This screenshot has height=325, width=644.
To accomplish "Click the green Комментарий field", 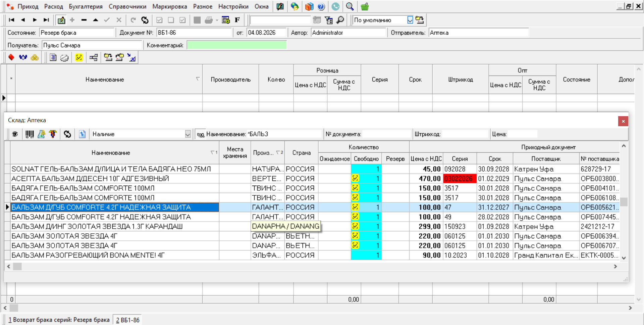I will 236,45.
